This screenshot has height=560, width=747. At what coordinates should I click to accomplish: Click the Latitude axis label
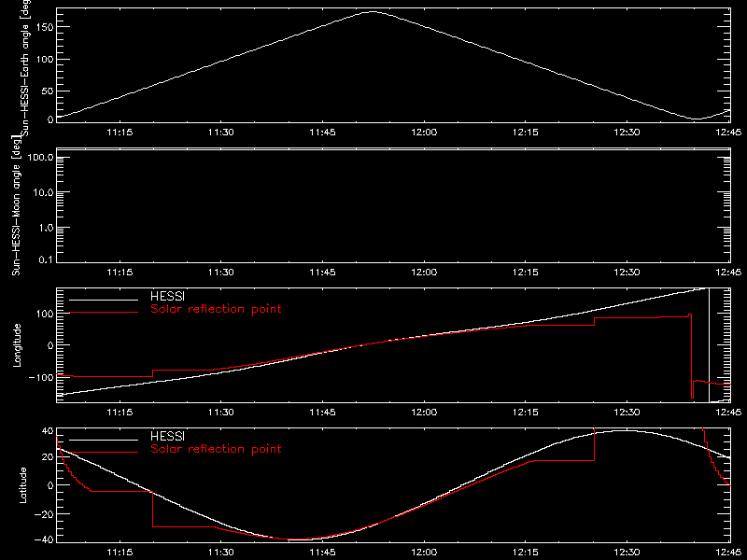22,485
